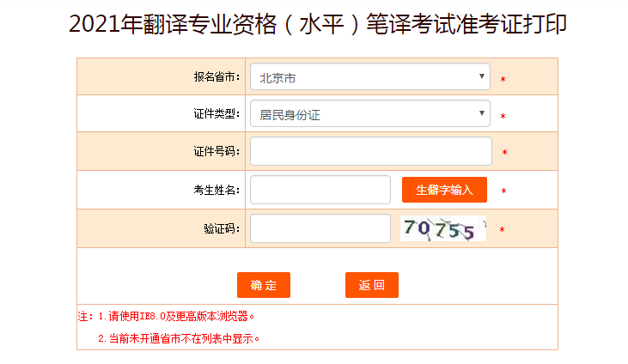
Task: Click the 报名省市 field label
Action: pyautogui.click(x=216, y=76)
